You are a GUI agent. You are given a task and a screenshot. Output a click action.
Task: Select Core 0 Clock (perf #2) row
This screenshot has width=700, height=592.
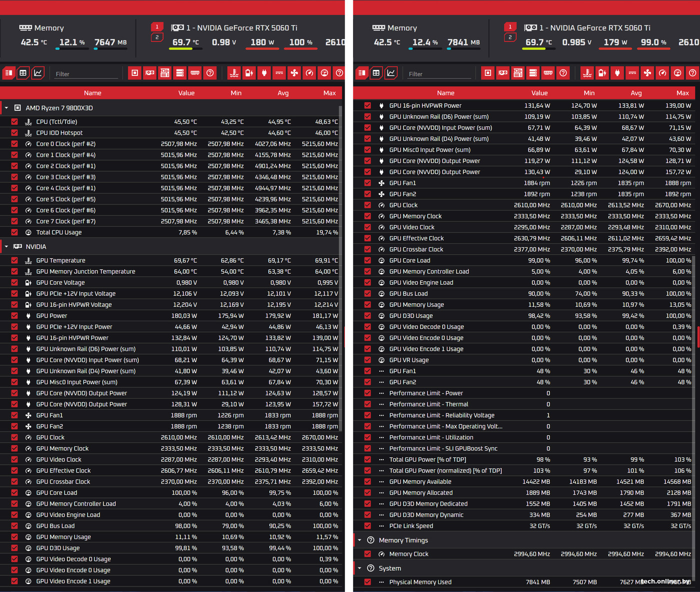coord(170,144)
